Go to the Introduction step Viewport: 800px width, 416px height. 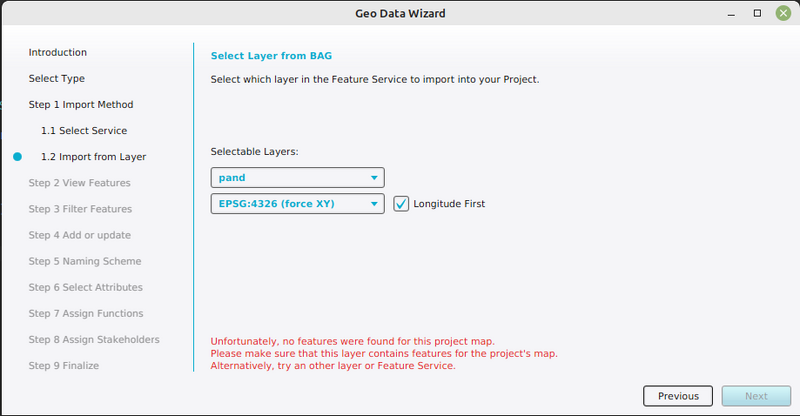click(57, 52)
